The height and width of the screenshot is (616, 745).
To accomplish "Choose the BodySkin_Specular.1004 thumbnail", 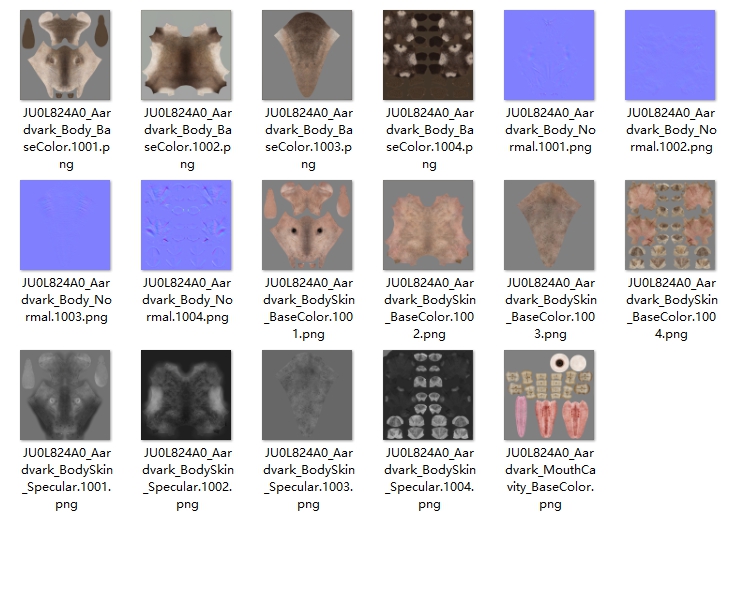I will (428, 395).
